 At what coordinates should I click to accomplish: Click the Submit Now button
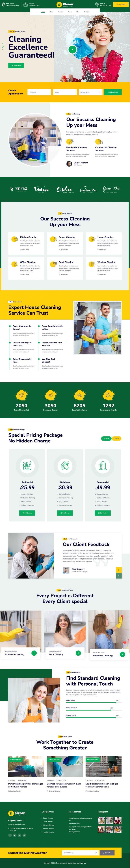point(113,92)
